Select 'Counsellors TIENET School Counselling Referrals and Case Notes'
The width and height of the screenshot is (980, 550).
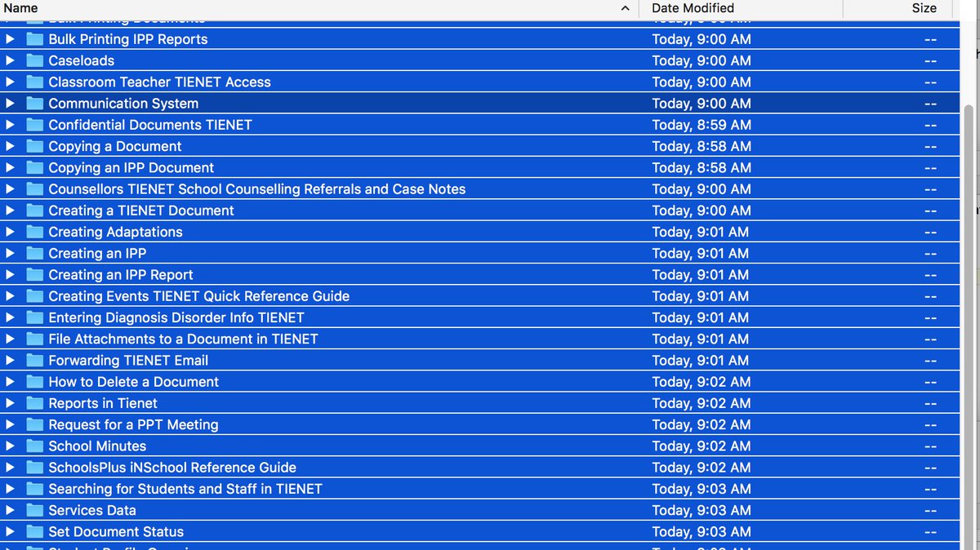257,189
